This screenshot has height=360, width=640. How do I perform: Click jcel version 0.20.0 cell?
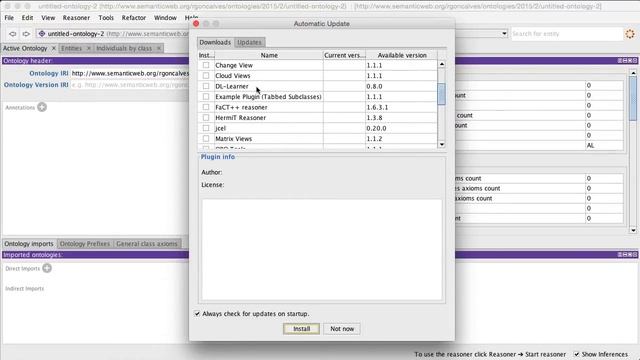coord(401,128)
